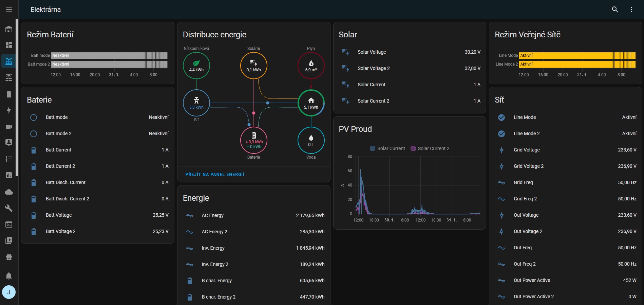The width and height of the screenshot is (644, 305).
Task: Open the Solar Voltage row
Action: click(410, 52)
